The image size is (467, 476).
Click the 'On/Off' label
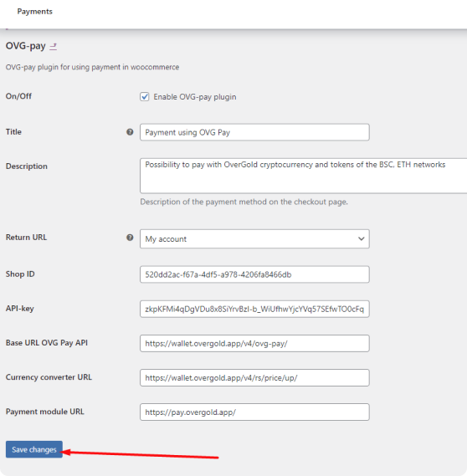coord(18,96)
